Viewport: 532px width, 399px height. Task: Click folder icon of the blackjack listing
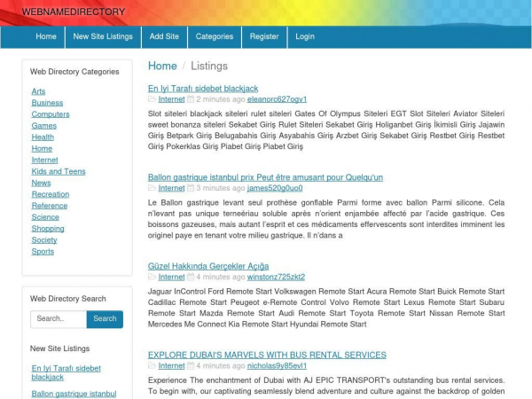tap(152, 99)
